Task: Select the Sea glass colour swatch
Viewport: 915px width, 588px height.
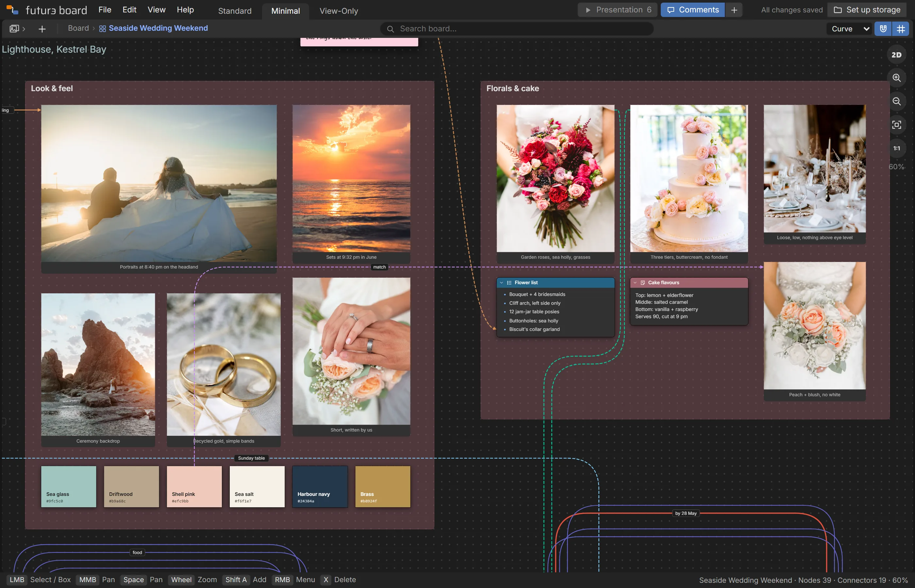Action: 69,486
